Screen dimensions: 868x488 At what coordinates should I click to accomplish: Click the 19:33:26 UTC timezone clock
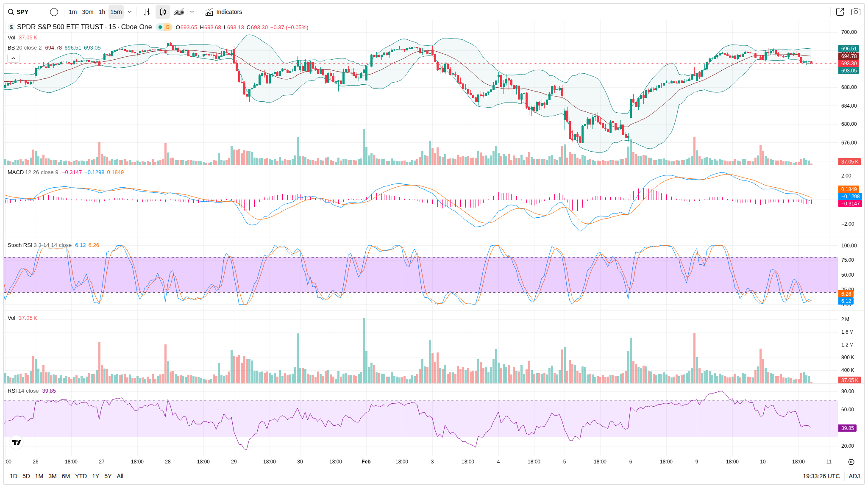click(821, 476)
